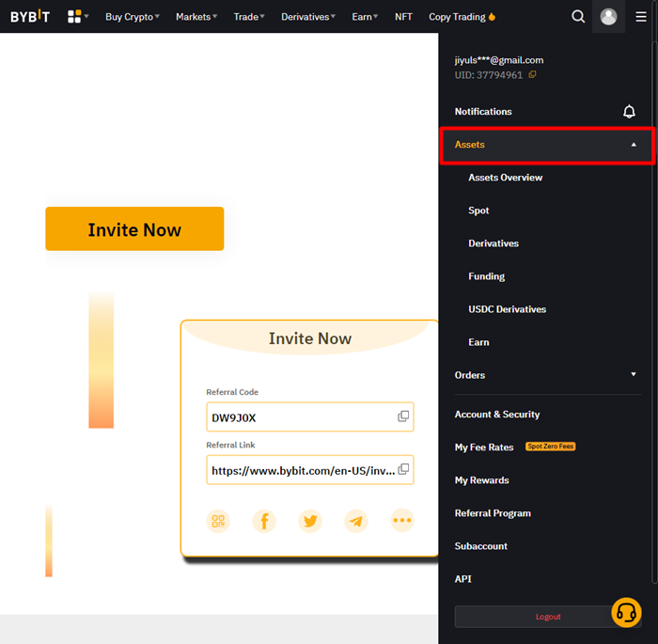Open Copy Trading from the navbar
Image resolution: width=658 pixels, height=644 pixels.
coord(457,17)
